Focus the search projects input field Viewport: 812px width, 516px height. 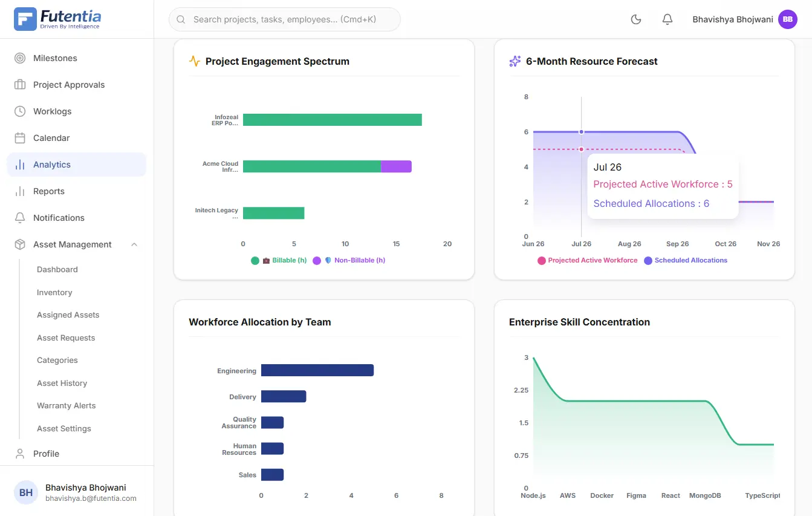coord(284,19)
